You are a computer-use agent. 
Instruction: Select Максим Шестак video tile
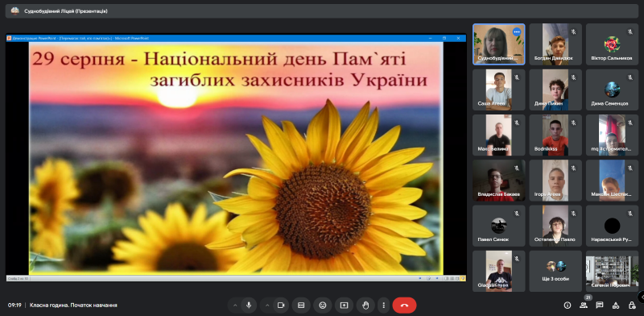(612, 181)
